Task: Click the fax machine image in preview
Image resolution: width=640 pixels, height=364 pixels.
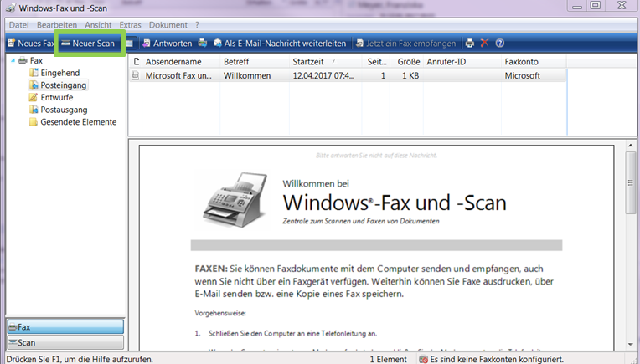Action: click(x=235, y=200)
